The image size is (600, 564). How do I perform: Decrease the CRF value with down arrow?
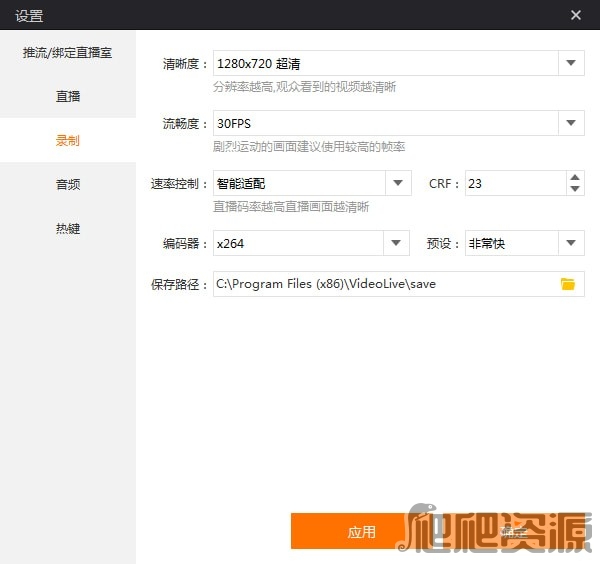click(x=575, y=189)
